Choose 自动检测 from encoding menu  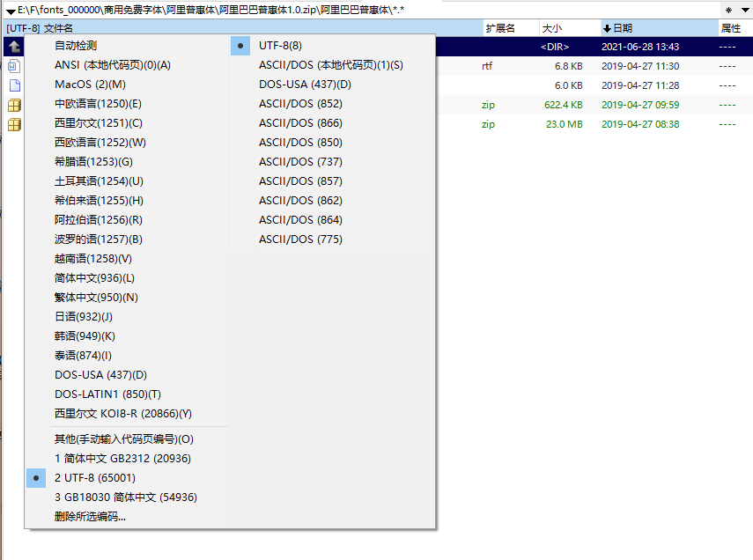pos(76,46)
